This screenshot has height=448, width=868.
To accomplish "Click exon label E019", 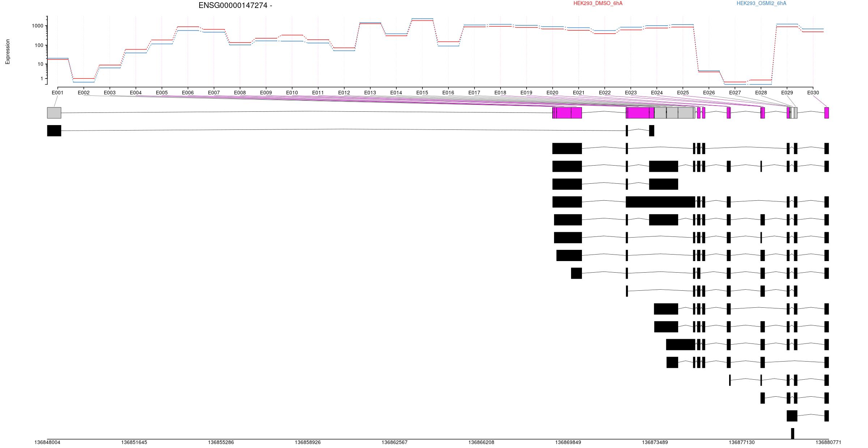I will 526,93.
